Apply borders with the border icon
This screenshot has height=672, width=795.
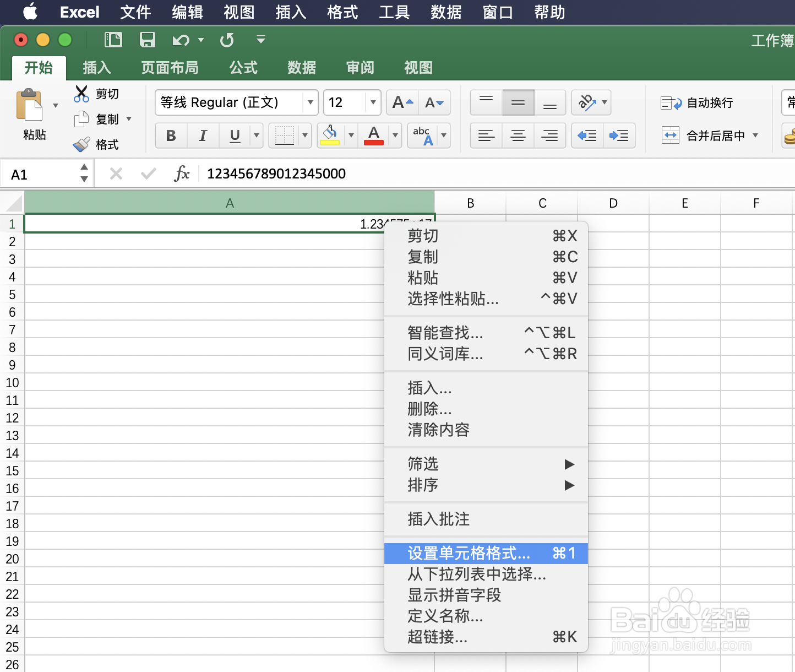tap(284, 135)
